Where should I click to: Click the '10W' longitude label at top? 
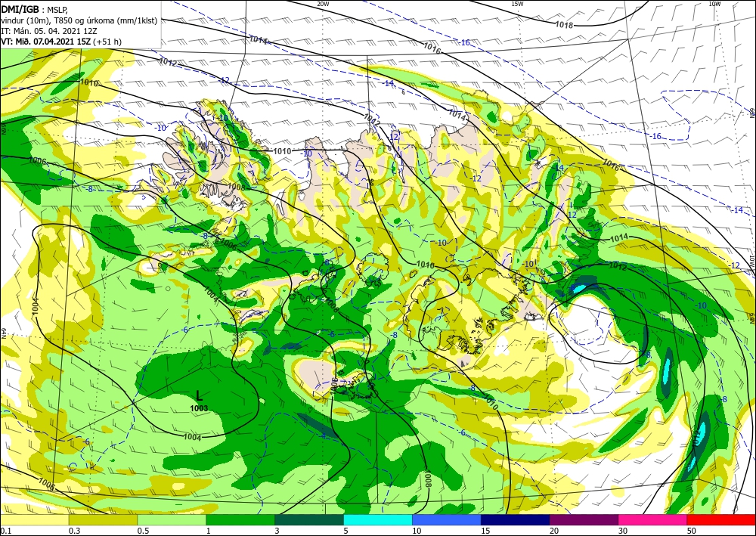click(x=714, y=4)
